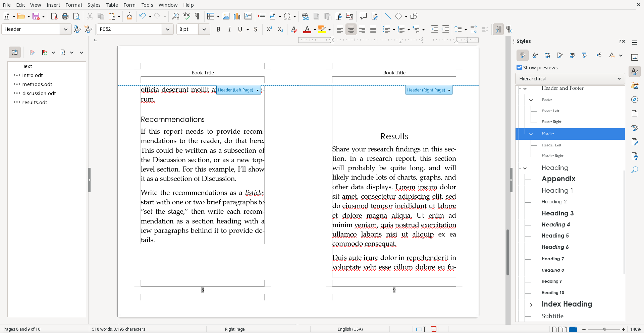Insert a hyperlink
Viewport: 644px width, 333px height.
coord(305,16)
